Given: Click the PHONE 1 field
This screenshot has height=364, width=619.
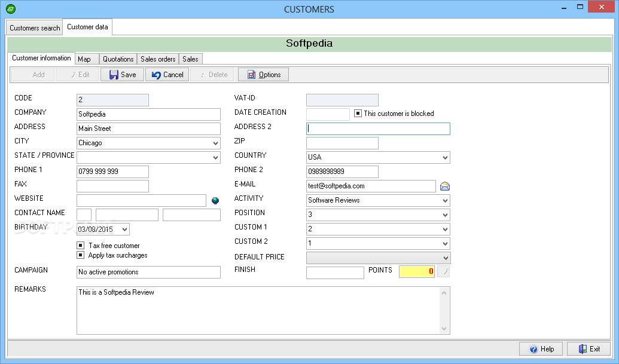Looking at the screenshot, I should (x=112, y=172).
